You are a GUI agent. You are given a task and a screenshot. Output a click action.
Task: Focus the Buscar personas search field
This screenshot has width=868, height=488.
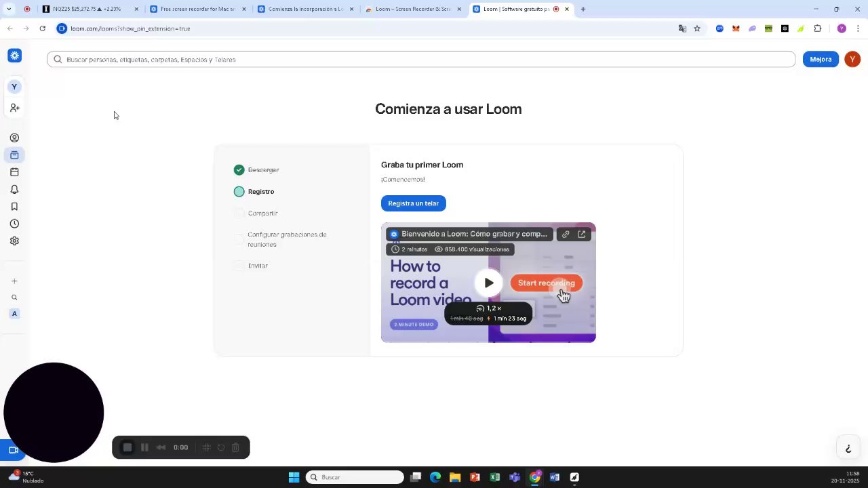point(421,60)
